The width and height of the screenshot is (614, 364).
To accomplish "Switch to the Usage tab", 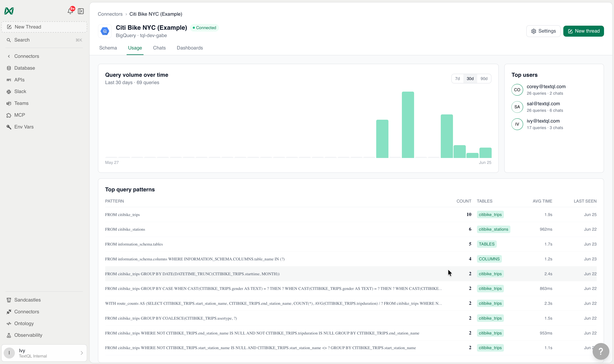I will pyautogui.click(x=135, y=48).
